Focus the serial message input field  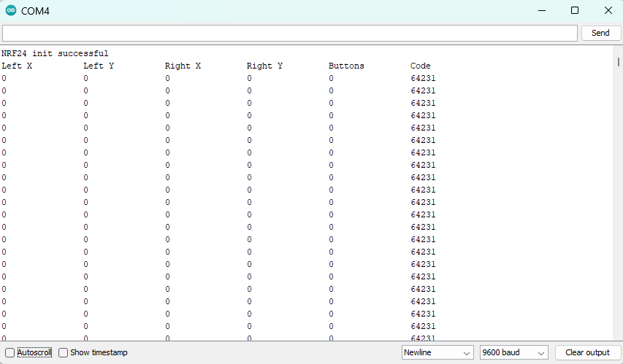[x=290, y=33]
